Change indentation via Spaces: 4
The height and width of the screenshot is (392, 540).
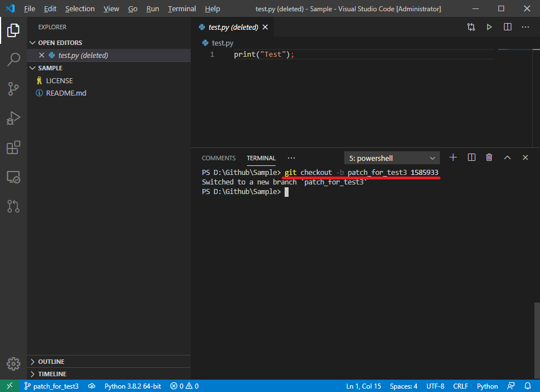tap(404, 386)
